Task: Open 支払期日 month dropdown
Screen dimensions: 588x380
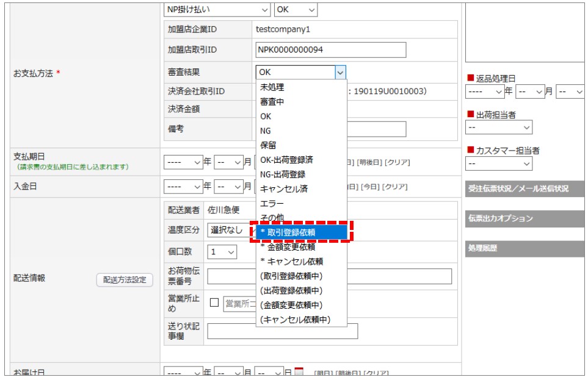Action: coord(228,162)
